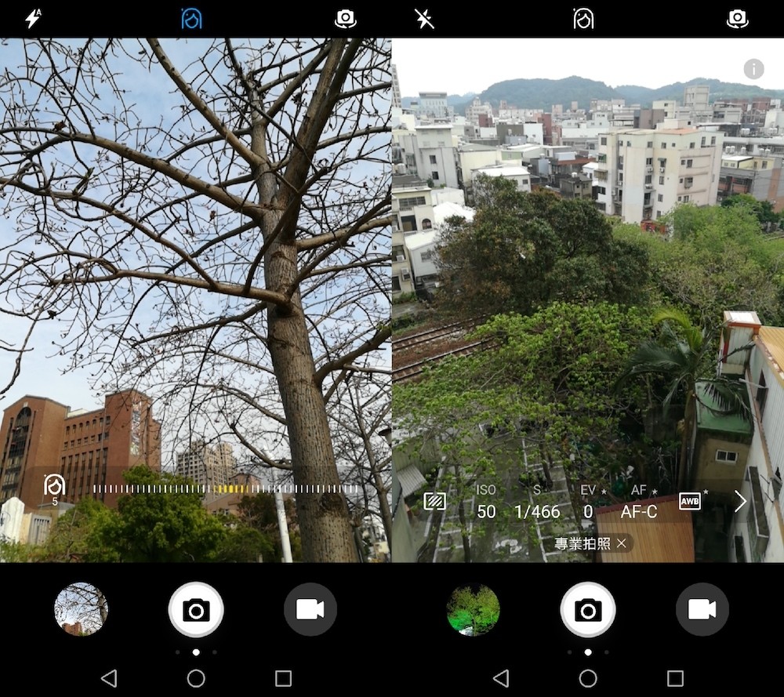
Task: Change shutter speed 1/466
Action: tap(537, 502)
